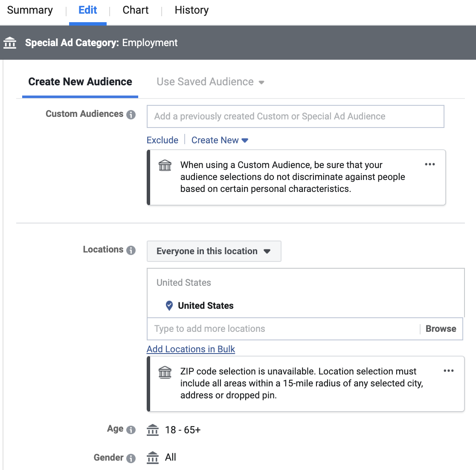The height and width of the screenshot is (470, 476).
Task: Open the Create New dropdown
Action: pos(220,140)
